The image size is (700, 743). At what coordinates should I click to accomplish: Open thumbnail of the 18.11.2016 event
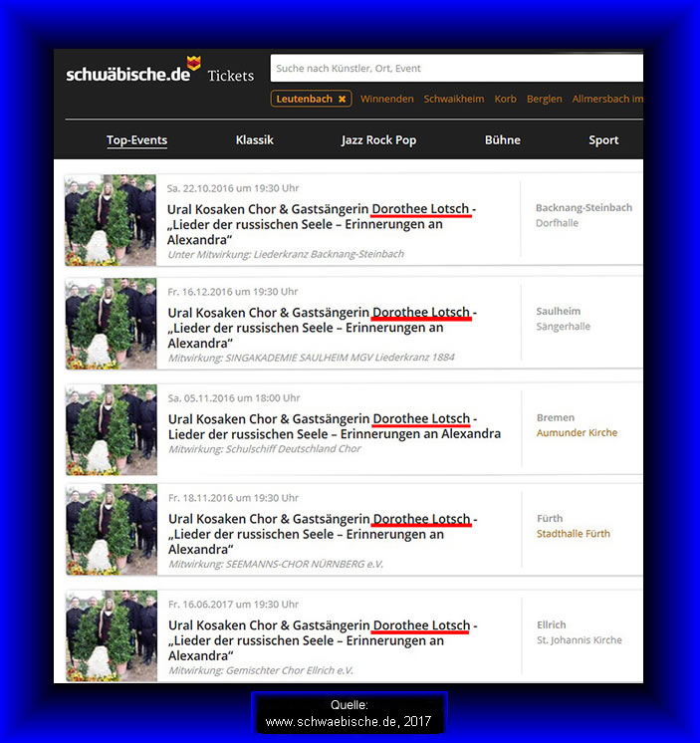[x=112, y=530]
